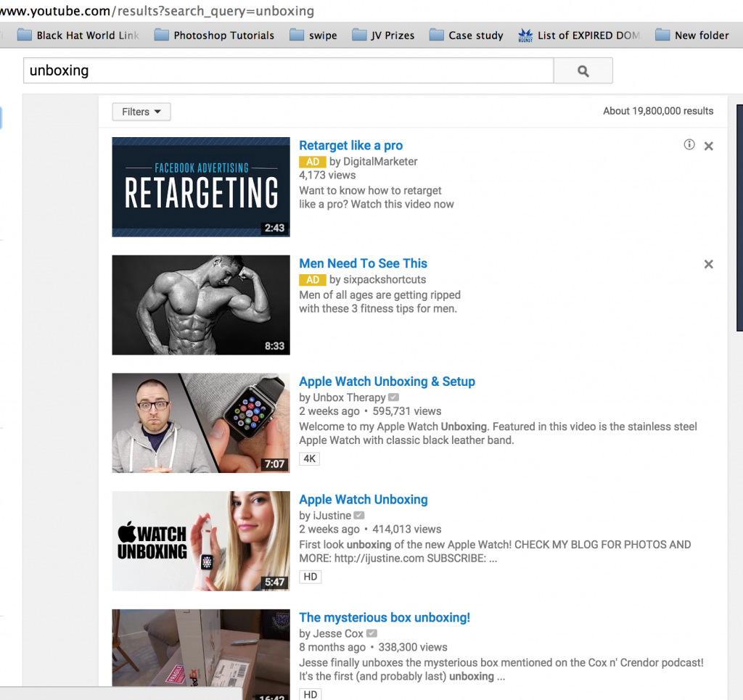Open the New folder bookmark

(691, 35)
